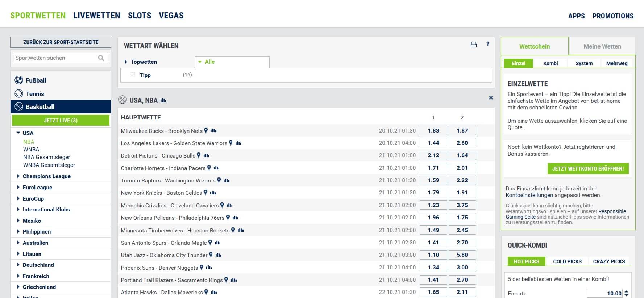Open stats icon for Toronto Raptors - Washington Wizards
The width and height of the screenshot is (644, 298).
(227, 180)
